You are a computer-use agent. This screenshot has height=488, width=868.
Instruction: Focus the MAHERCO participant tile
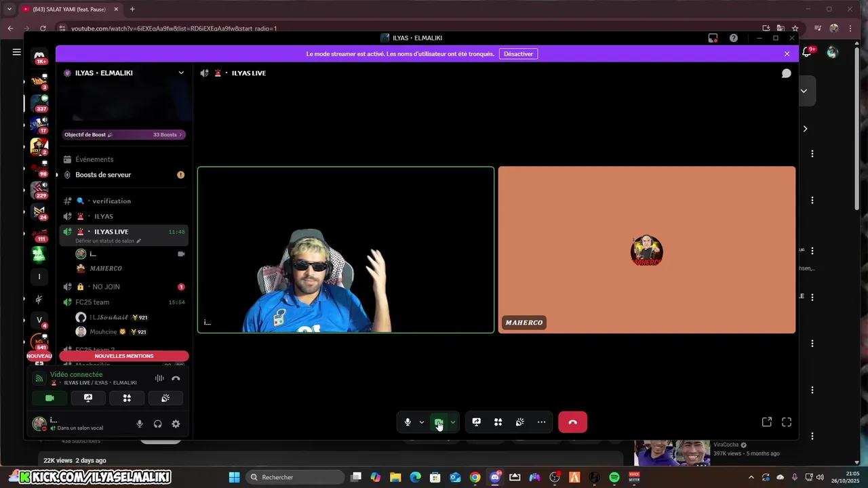coord(647,250)
